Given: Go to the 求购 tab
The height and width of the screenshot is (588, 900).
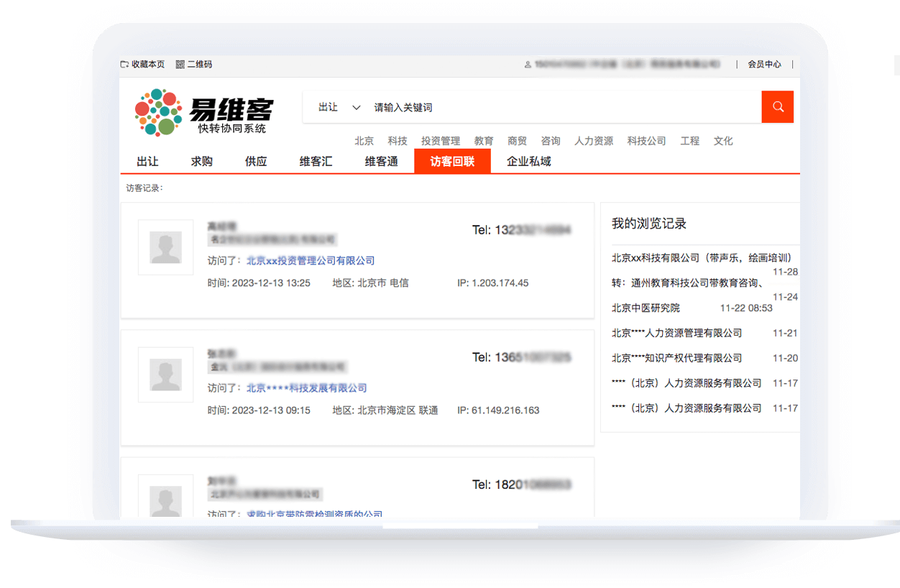Looking at the screenshot, I should [201, 161].
